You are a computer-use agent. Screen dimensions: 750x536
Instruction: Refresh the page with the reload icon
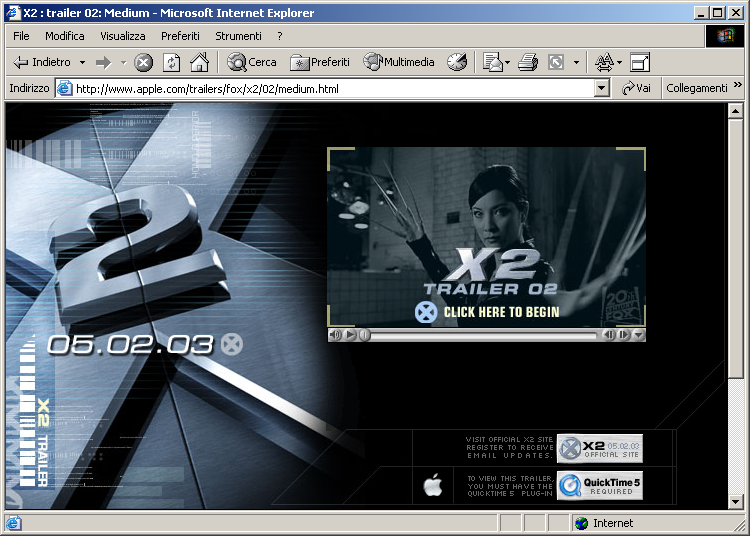(171, 63)
